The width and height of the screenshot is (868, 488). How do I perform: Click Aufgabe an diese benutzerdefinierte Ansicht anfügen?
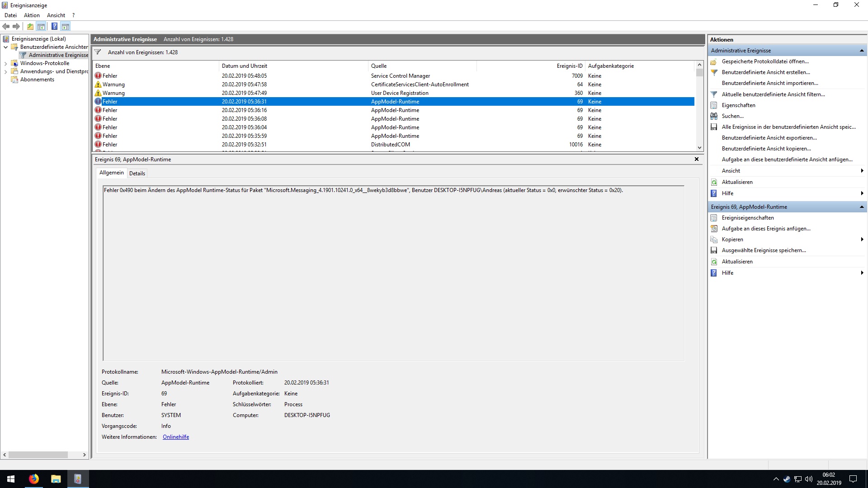pos(787,160)
